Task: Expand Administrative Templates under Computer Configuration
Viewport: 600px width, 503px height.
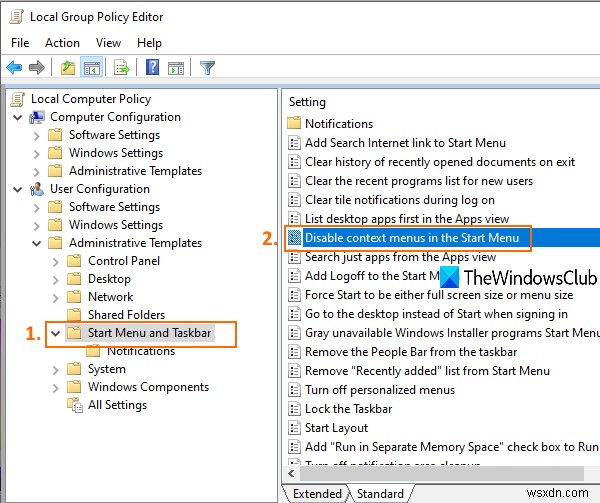Action: pyautogui.click(x=36, y=171)
